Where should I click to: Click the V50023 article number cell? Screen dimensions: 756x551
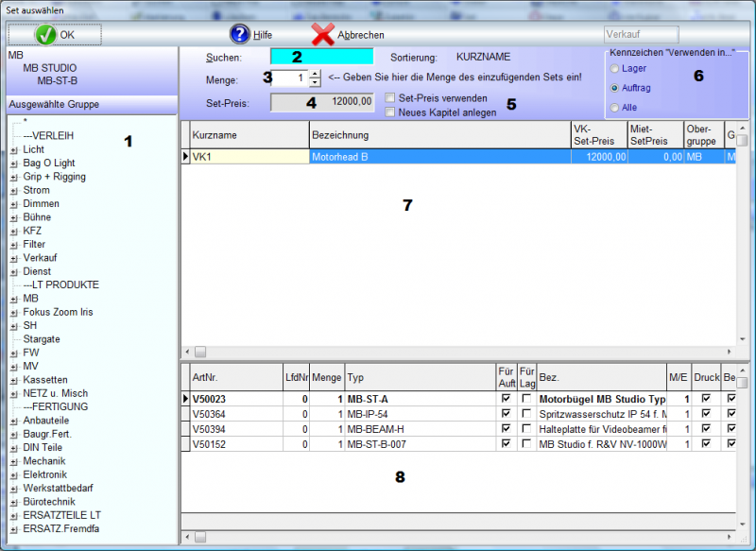[x=236, y=399]
